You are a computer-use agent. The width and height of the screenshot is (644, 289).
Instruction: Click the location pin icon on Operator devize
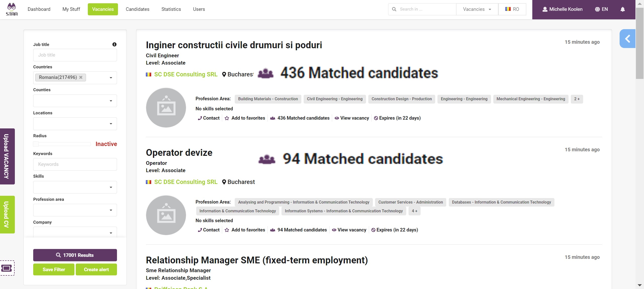[x=224, y=181]
